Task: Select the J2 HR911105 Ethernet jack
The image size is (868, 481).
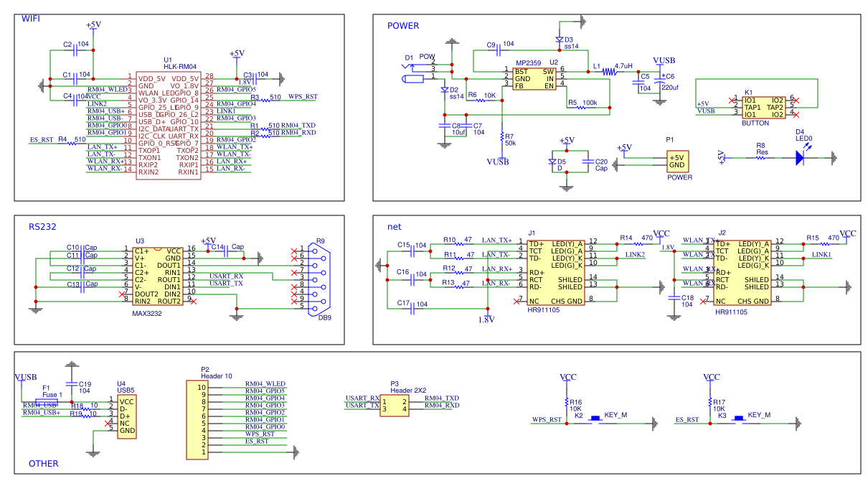Action: 742,272
